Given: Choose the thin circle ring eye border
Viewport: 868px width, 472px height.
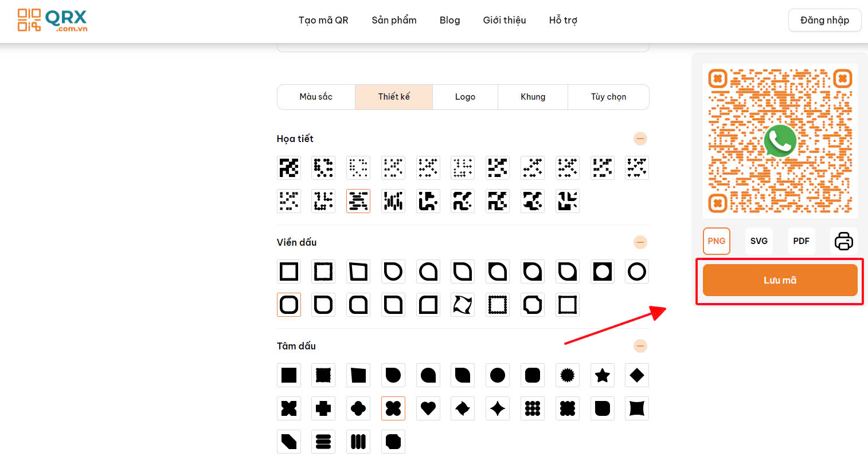Looking at the screenshot, I should tap(637, 272).
